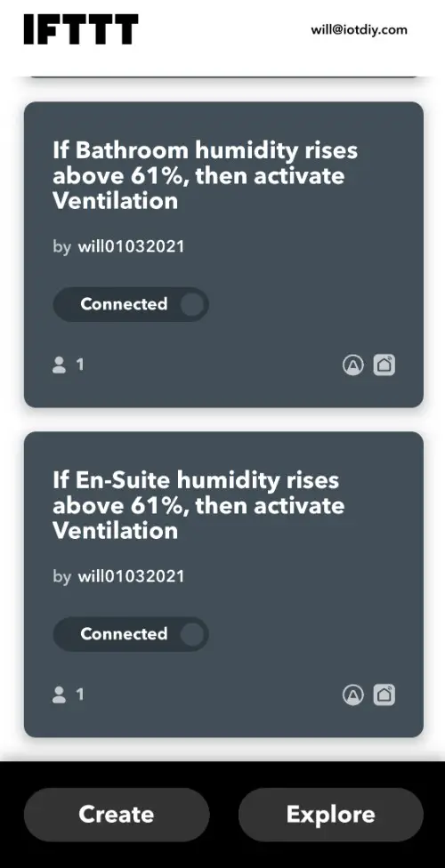Screen dimensions: 445x868
Task: Click the partially visible applet card at top
Action: coord(223,75)
